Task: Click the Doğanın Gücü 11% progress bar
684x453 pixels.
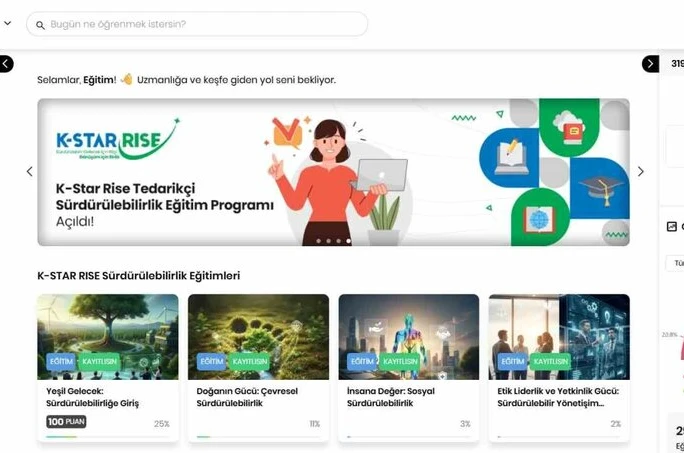Action: click(x=258, y=437)
